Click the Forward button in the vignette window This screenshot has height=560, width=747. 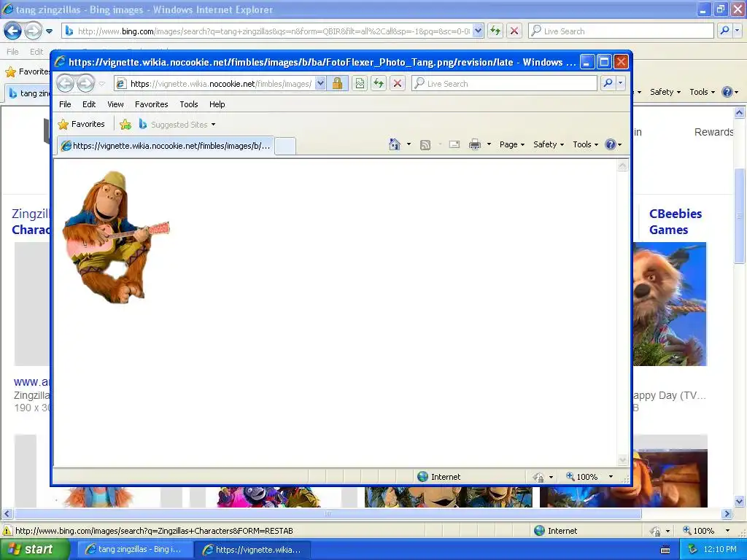tap(86, 84)
